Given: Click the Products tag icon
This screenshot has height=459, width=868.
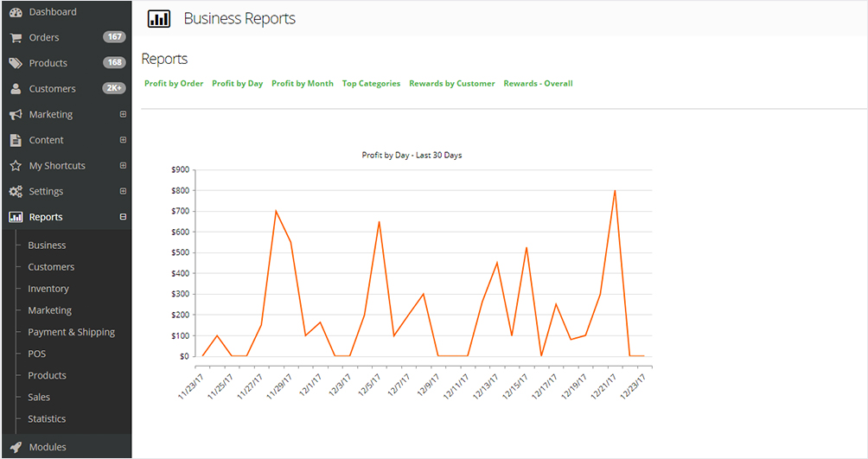Looking at the screenshot, I should click(x=15, y=63).
